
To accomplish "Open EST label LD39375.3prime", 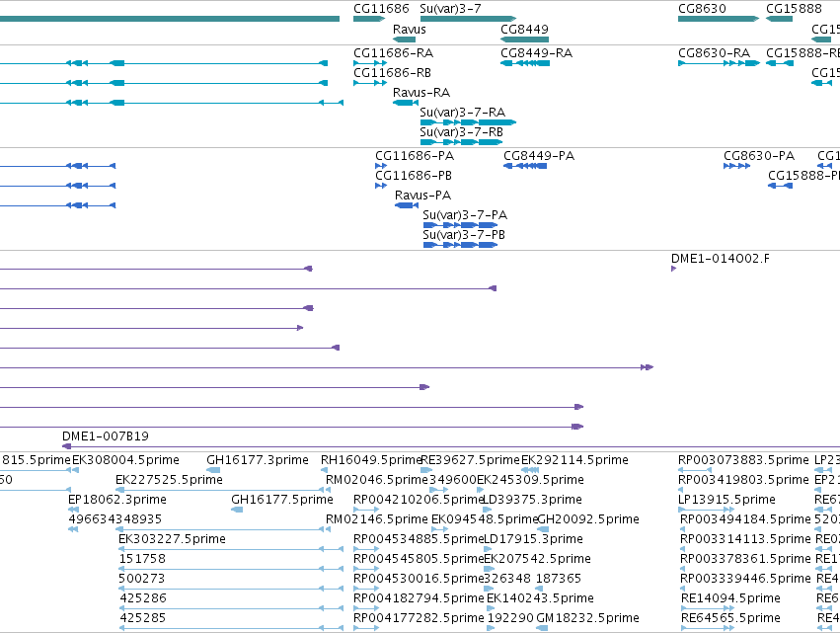I will pos(532,500).
